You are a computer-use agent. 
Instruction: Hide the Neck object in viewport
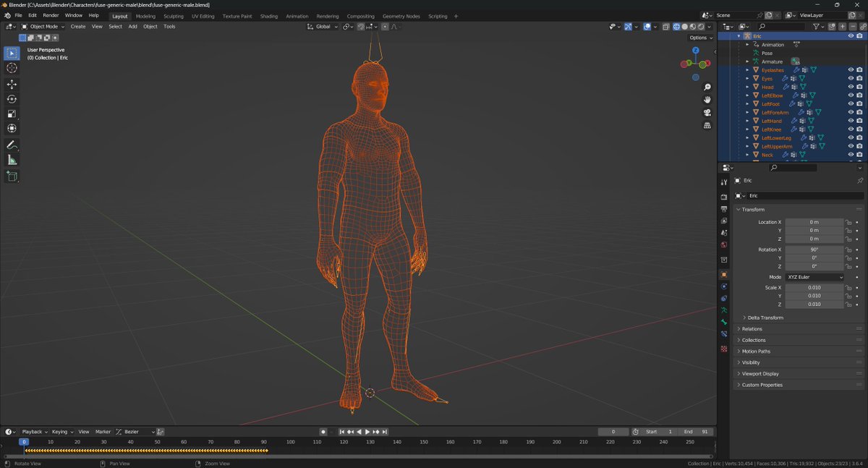coord(851,155)
